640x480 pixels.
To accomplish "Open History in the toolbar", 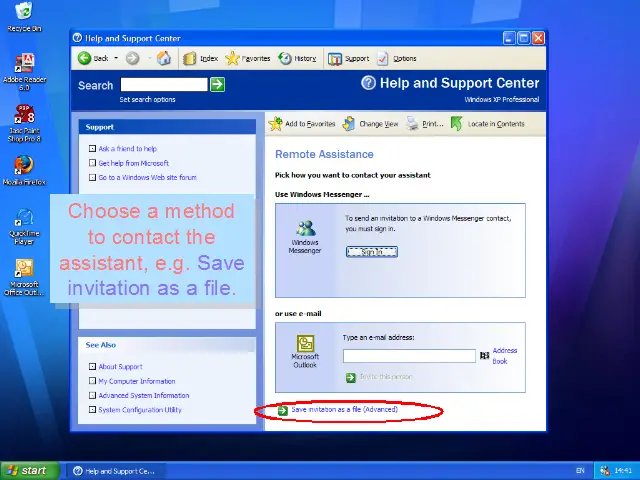I will pyautogui.click(x=297, y=59).
